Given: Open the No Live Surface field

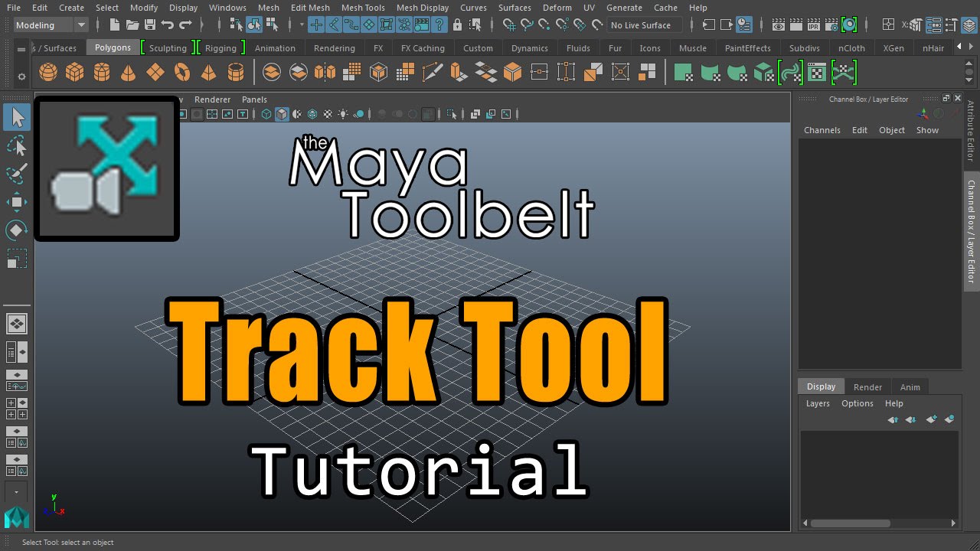Looking at the screenshot, I should coord(645,25).
